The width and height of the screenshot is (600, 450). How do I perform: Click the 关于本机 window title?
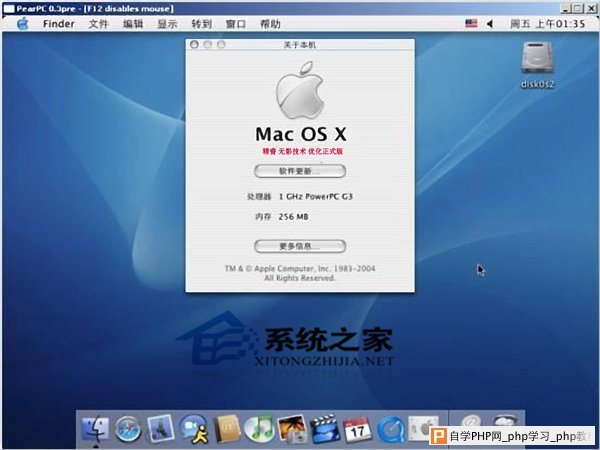click(300, 45)
